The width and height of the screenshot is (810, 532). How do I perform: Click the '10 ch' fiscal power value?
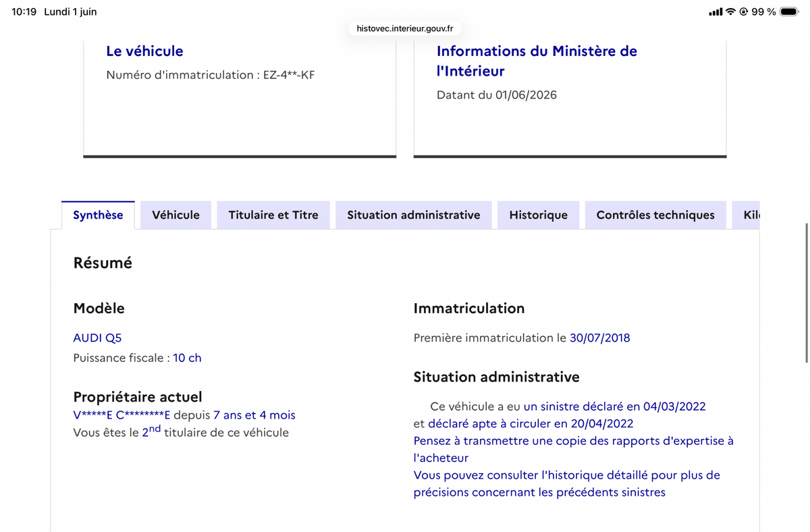click(187, 358)
